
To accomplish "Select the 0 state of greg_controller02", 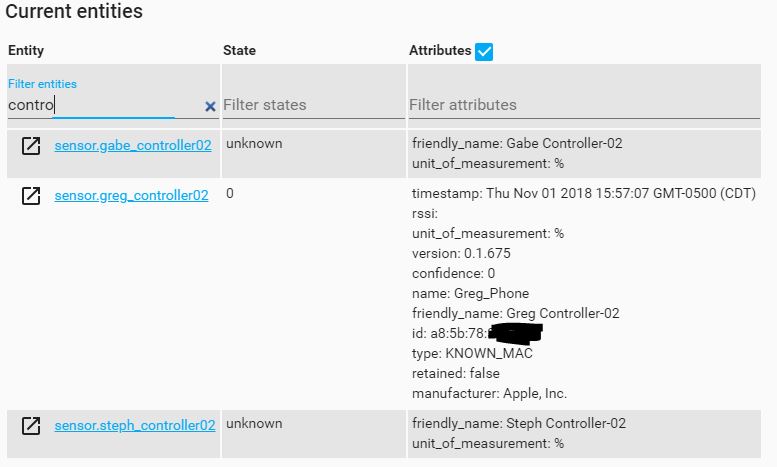I will tap(230, 193).
